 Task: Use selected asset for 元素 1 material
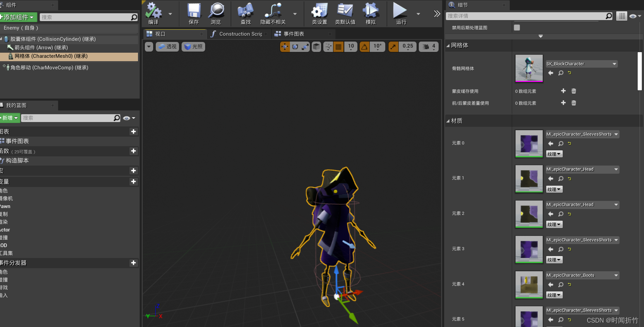point(551,178)
